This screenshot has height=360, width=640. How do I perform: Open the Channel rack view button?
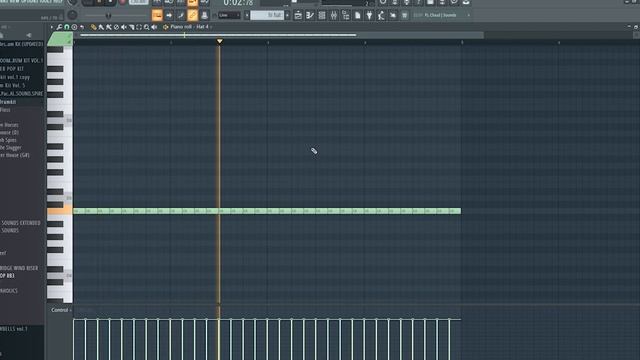[x=322, y=15]
